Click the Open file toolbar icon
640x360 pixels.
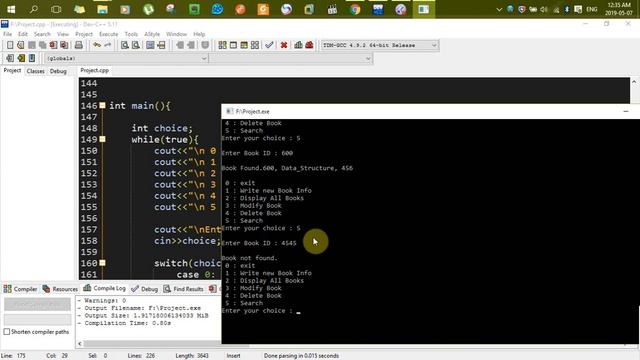point(20,45)
